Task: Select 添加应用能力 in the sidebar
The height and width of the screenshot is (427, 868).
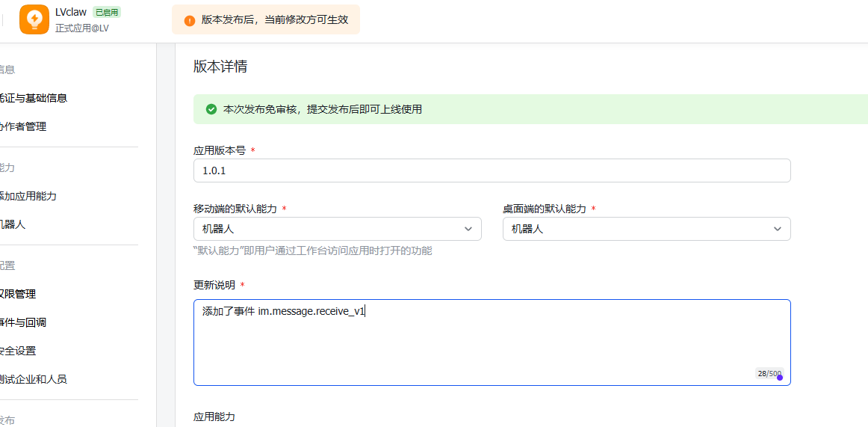Action: [28, 196]
